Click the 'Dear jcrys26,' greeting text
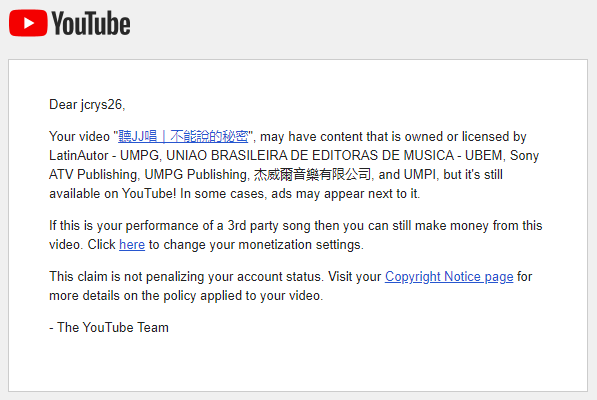 click(x=87, y=104)
